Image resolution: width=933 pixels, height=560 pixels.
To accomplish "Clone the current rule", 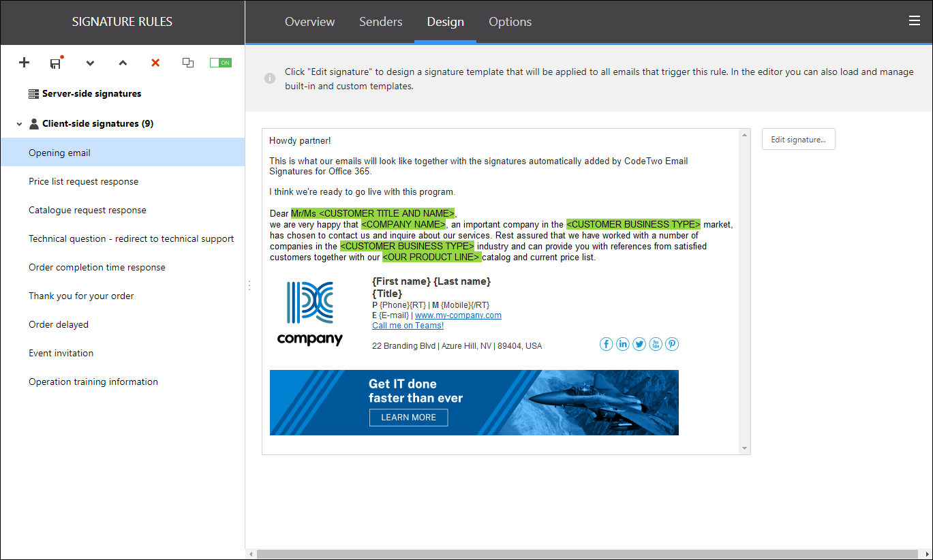I will [x=188, y=62].
